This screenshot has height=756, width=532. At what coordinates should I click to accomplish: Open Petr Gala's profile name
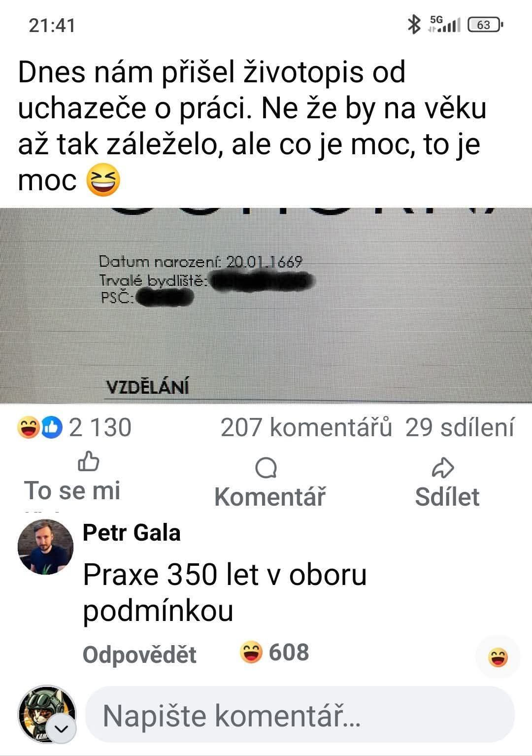click(132, 532)
